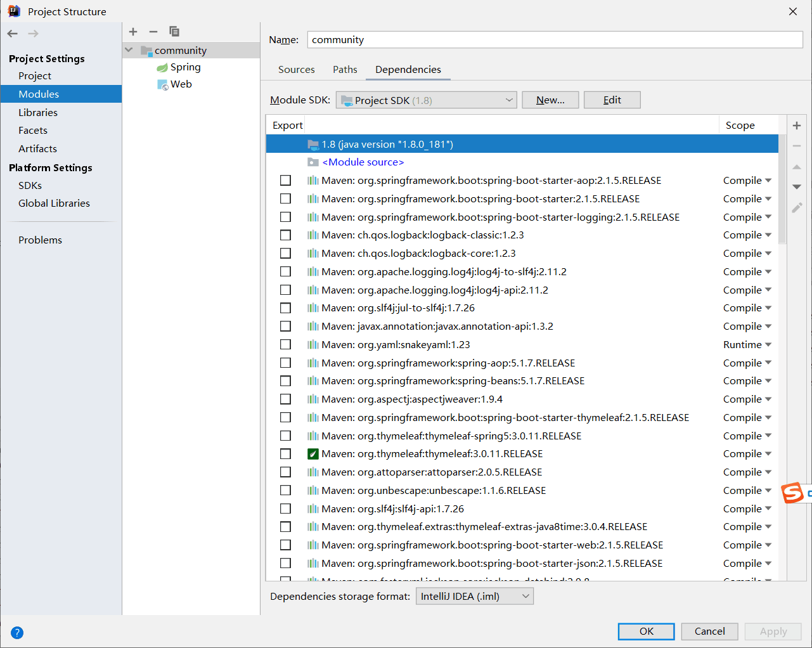Click the New... SDK button
The width and height of the screenshot is (812, 648).
click(x=550, y=100)
